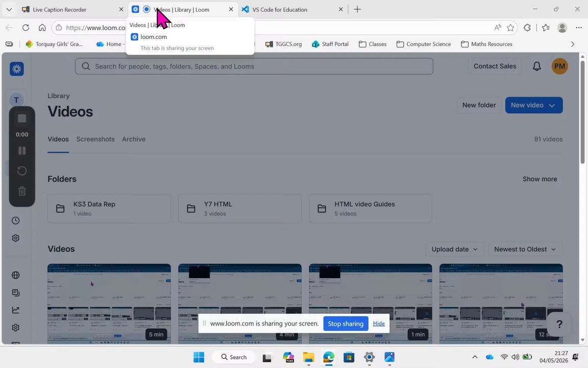Image resolution: width=588 pixels, height=368 pixels.
Task: Open the globe icon in sidebar
Action: 15,275
